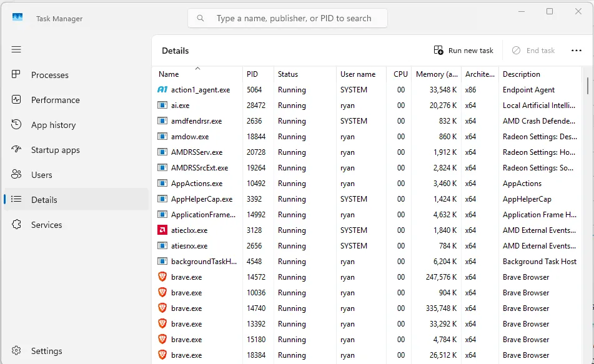Screen dimensions: 594x364
Task: Click Brave icon for PID 15180
Action: click(x=162, y=339)
